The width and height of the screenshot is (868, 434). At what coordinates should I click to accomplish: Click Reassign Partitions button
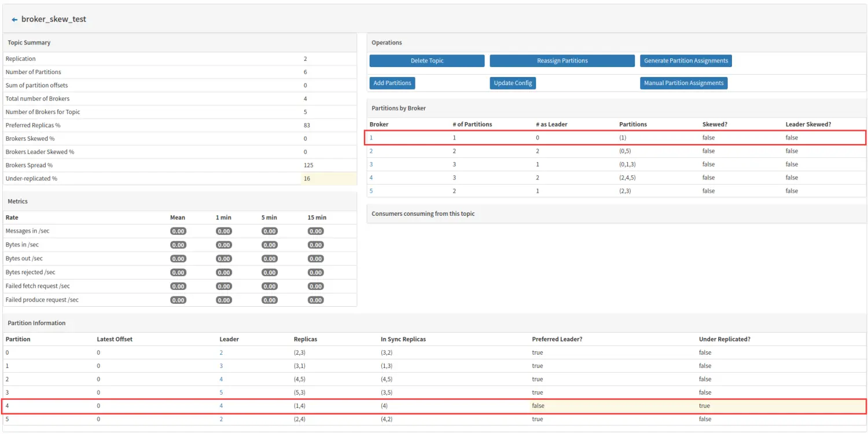(562, 61)
